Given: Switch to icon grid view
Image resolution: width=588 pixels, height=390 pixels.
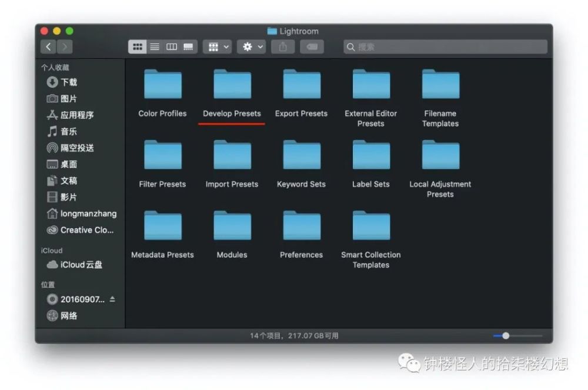Looking at the screenshot, I should [138, 47].
